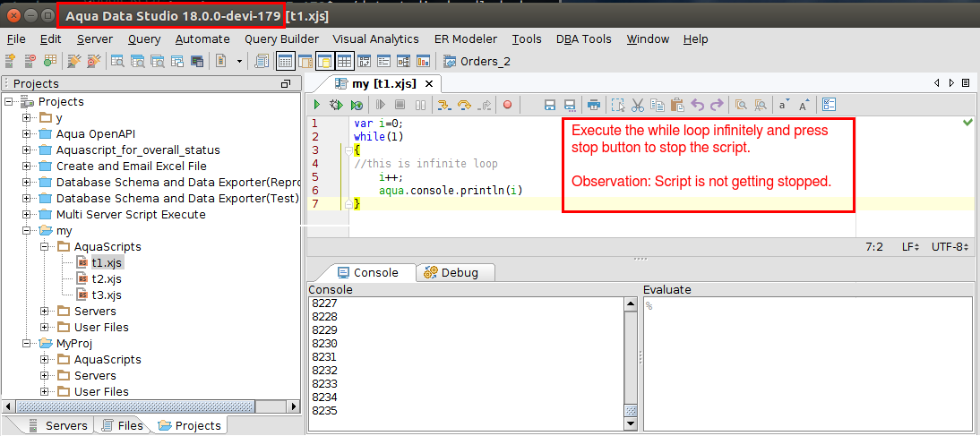Run the script with the green Execute arrow
The height and width of the screenshot is (436, 980).
(317, 105)
